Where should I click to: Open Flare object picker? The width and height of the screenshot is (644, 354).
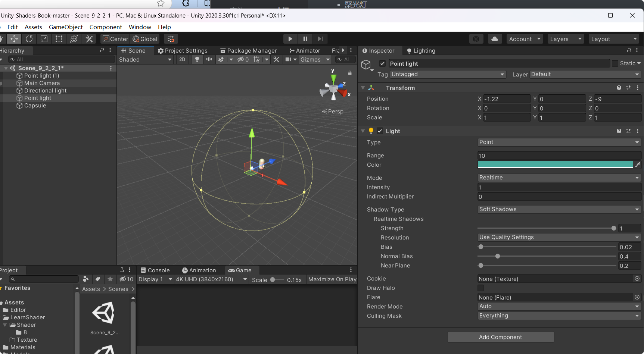point(637,297)
